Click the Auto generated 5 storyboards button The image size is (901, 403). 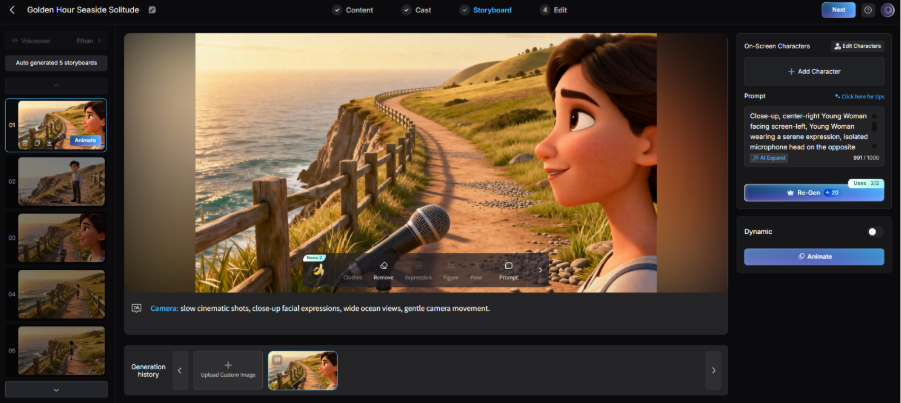[56, 63]
